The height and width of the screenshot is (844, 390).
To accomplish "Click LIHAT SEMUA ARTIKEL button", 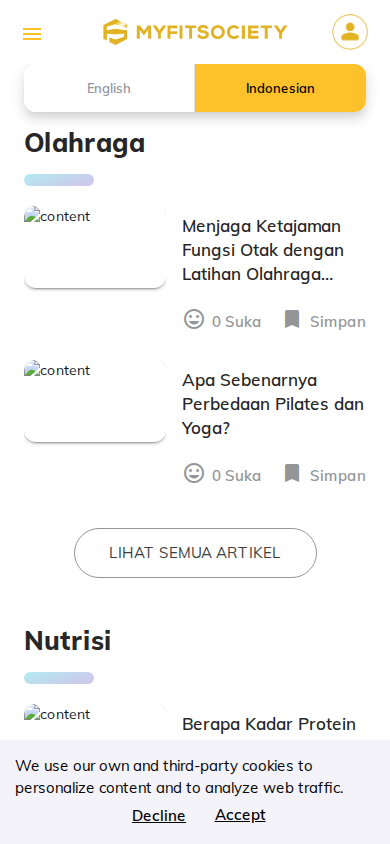I will (195, 553).
